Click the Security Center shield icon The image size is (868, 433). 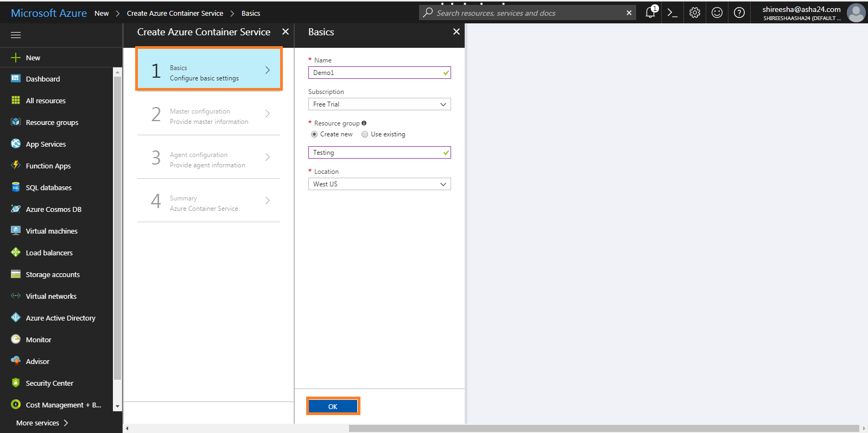click(16, 382)
